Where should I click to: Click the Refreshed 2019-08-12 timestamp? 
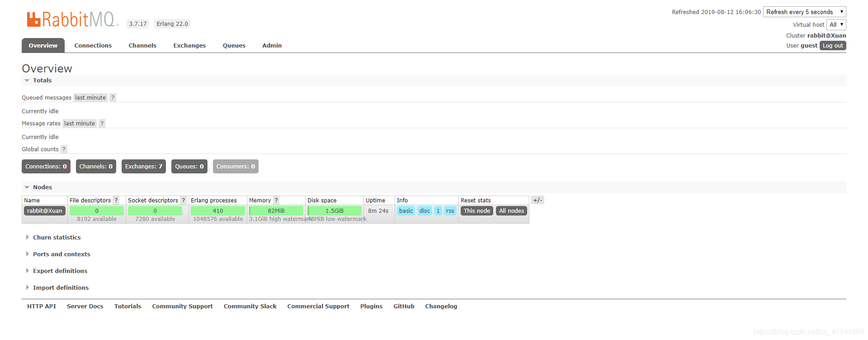click(717, 12)
